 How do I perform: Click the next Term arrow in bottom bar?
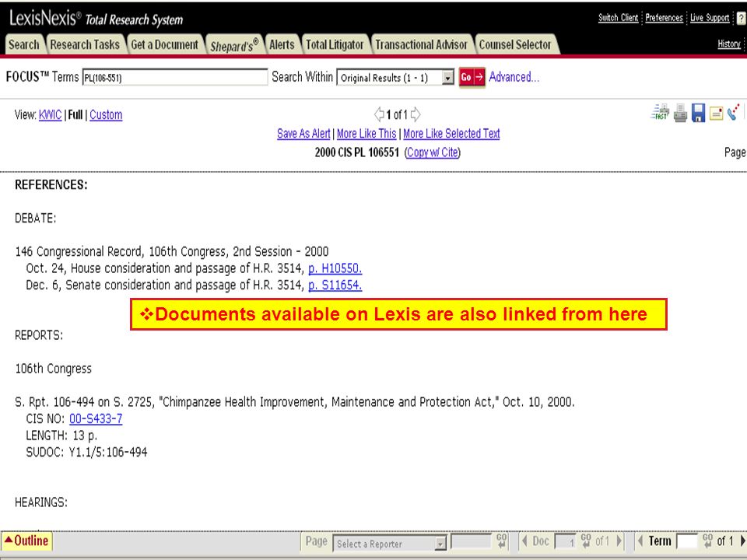point(742,541)
